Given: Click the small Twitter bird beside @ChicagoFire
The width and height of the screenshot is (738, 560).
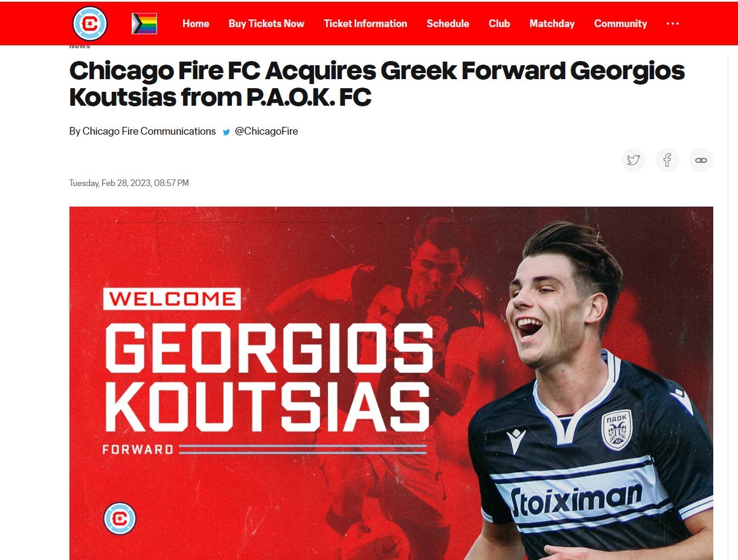Looking at the screenshot, I should click(x=226, y=132).
